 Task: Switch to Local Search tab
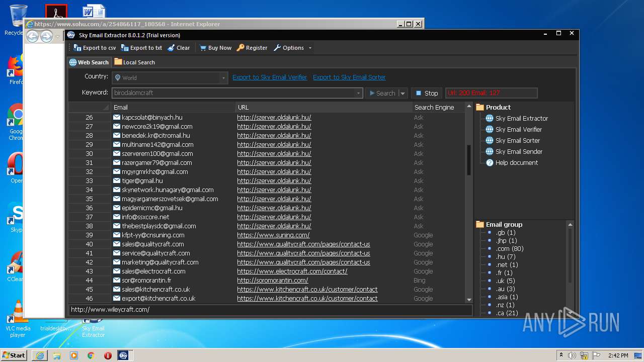click(134, 62)
